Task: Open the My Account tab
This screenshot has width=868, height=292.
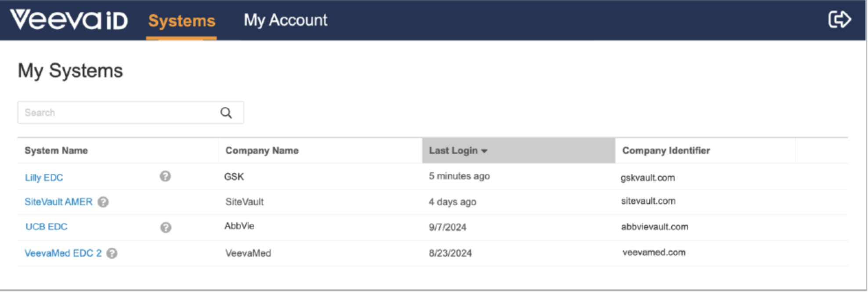Action: [285, 20]
